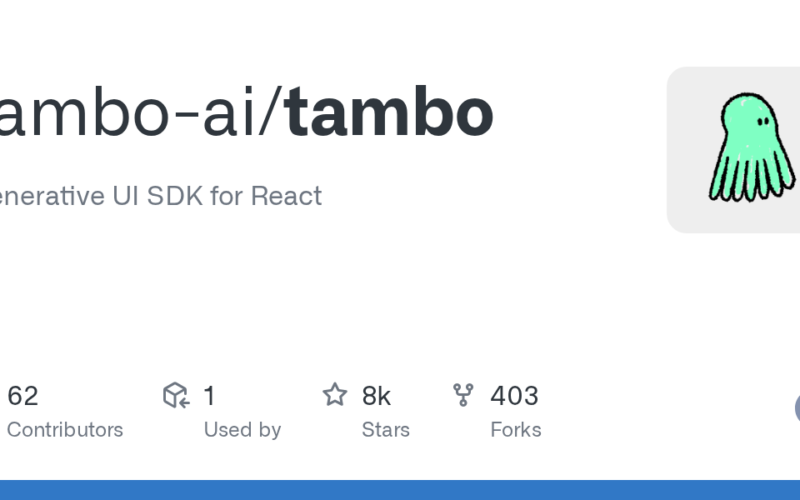Click the blue bar along the bottom

(400, 489)
